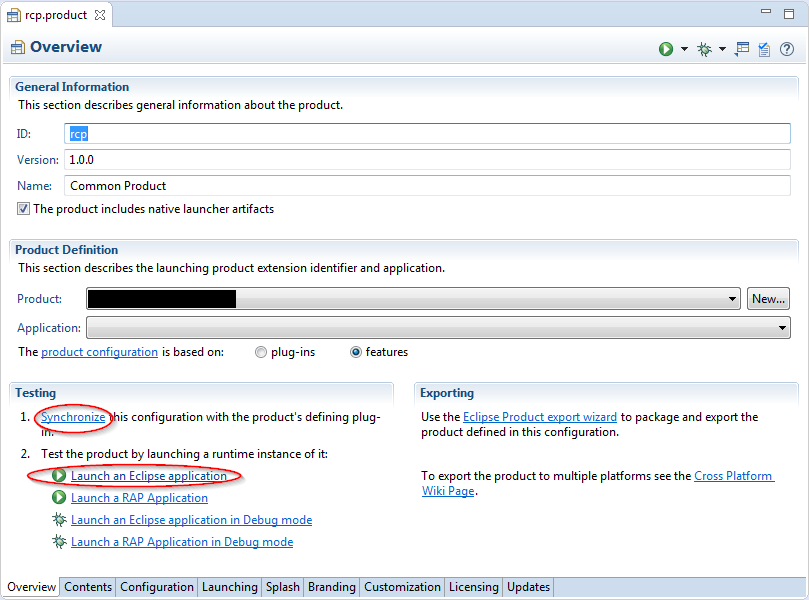Viewport: 809px width, 600px height.
Task: Click the Overview form icon beside the title
Action: point(18,47)
